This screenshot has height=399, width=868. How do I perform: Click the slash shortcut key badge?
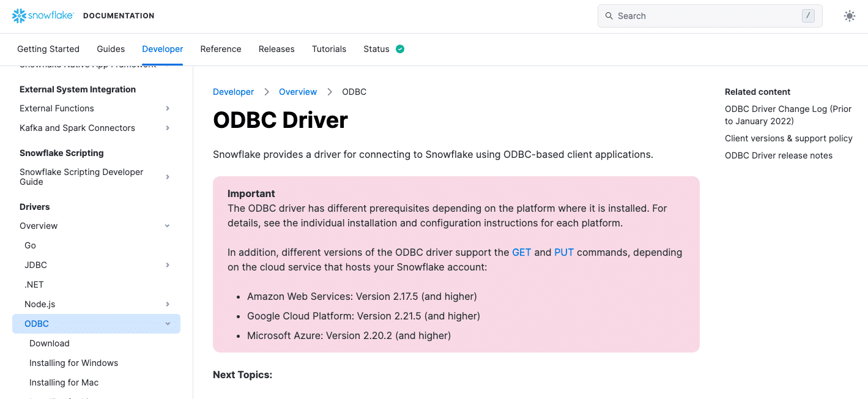[808, 16]
